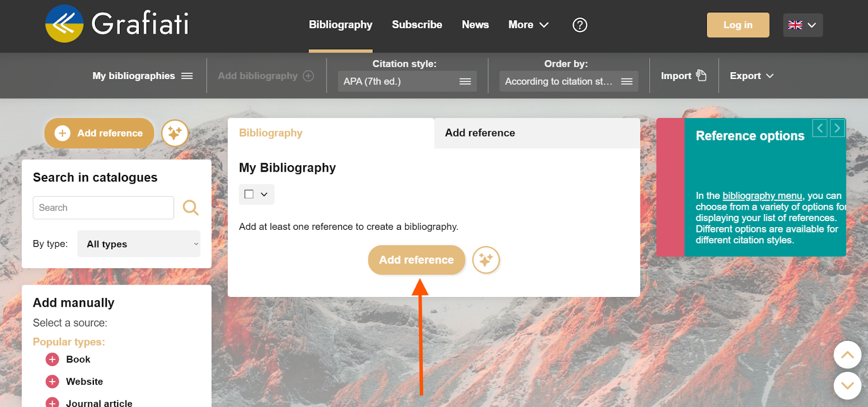Click the next arrow on Reference options panel
The image size is (868, 407).
(837, 128)
